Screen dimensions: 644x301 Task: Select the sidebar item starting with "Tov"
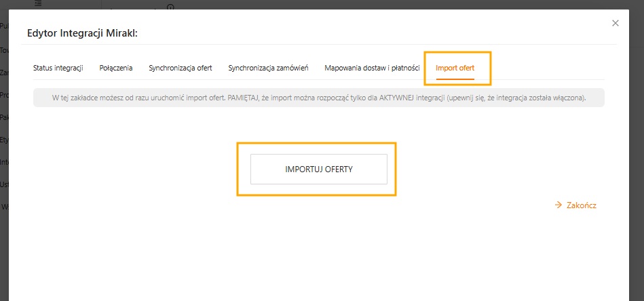4,49
